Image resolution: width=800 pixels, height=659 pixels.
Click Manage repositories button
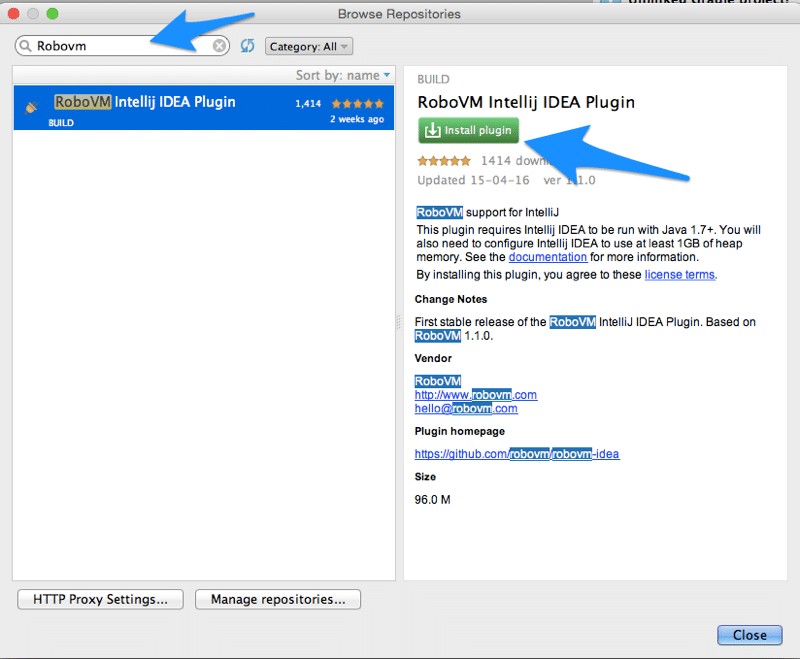pyautogui.click(x=278, y=599)
